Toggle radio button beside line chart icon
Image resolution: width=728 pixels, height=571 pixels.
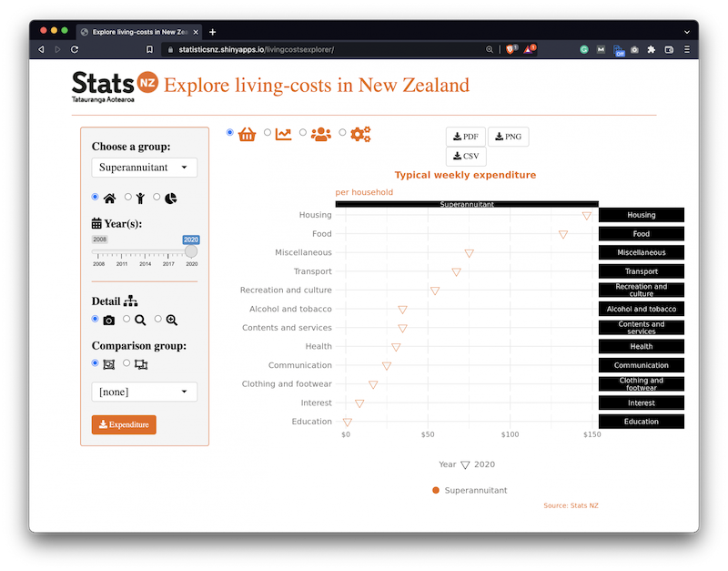pos(268,132)
